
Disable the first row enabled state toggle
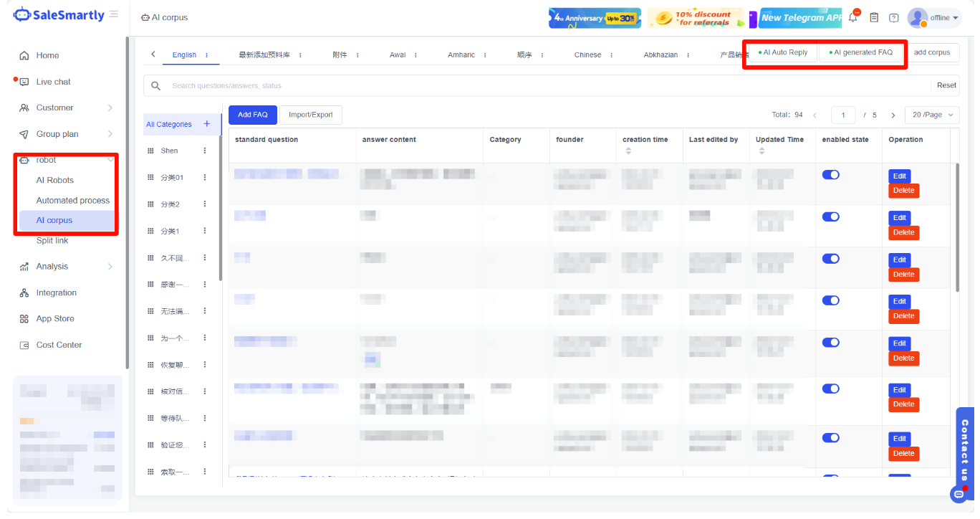(830, 175)
